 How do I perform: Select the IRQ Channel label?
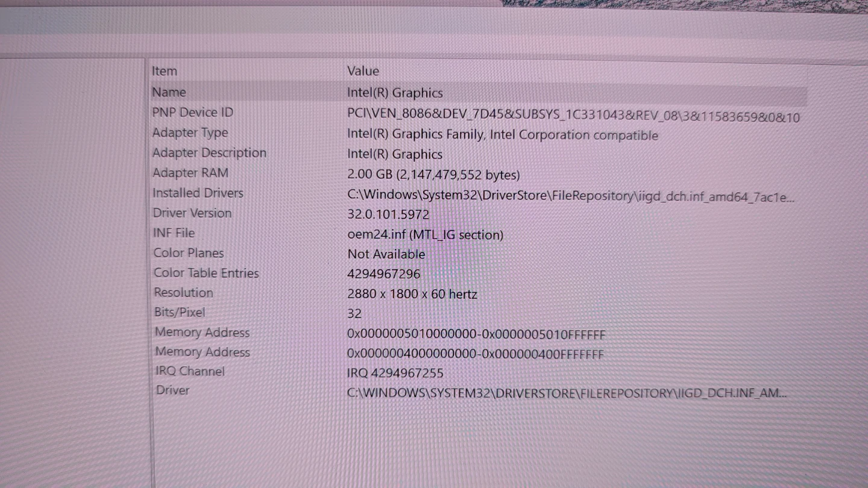click(x=190, y=371)
